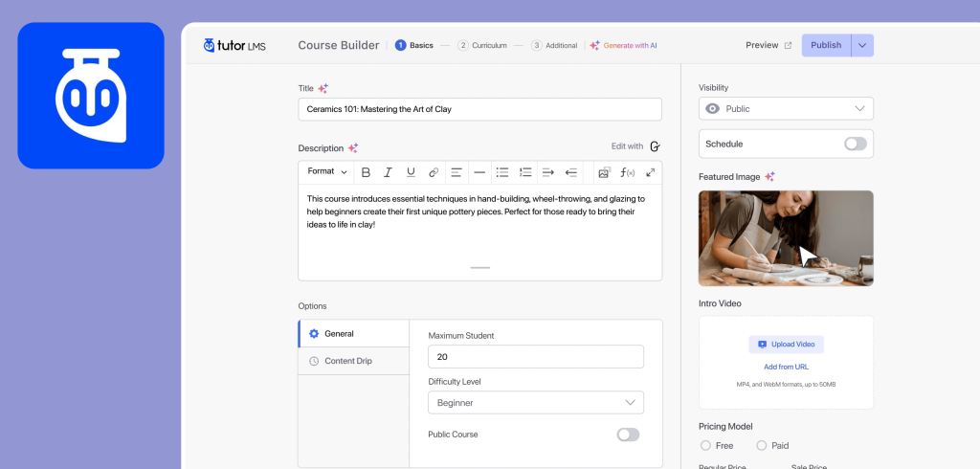Toggle bold formatting in description editor
Screen dimensions: 980x469
[x=367, y=172]
